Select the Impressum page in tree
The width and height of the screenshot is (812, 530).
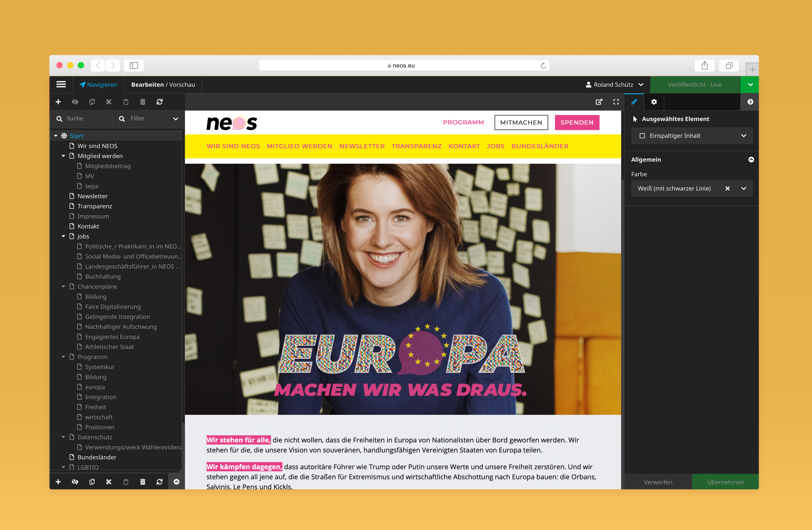tap(93, 216)
